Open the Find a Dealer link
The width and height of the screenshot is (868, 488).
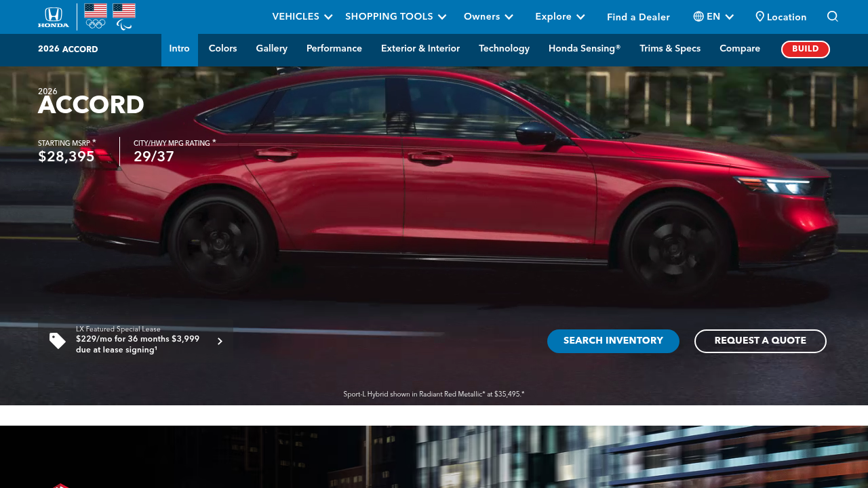click(638, 17)
